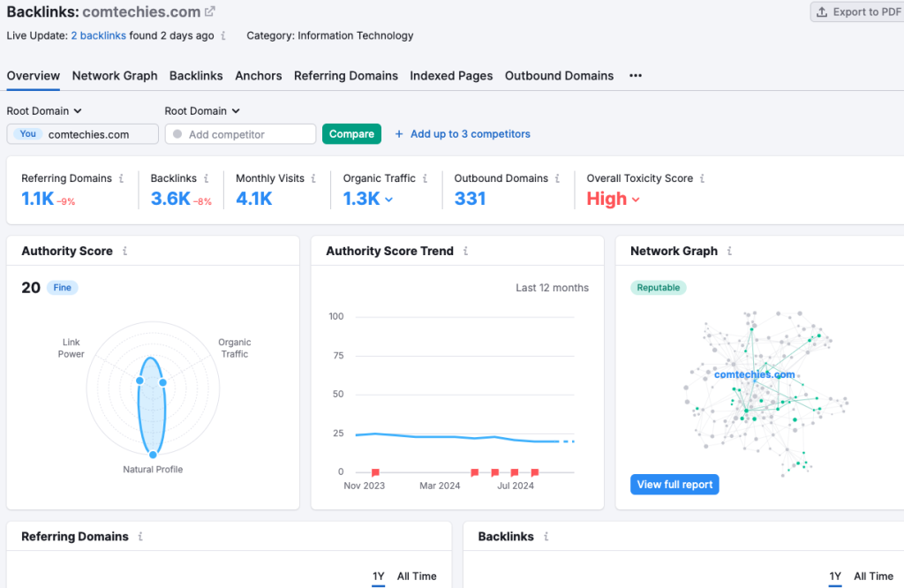Open the Indexed Pages tab
Image resolution: width=904 pixels, height=588 pixels.
[x=451, y=76]
